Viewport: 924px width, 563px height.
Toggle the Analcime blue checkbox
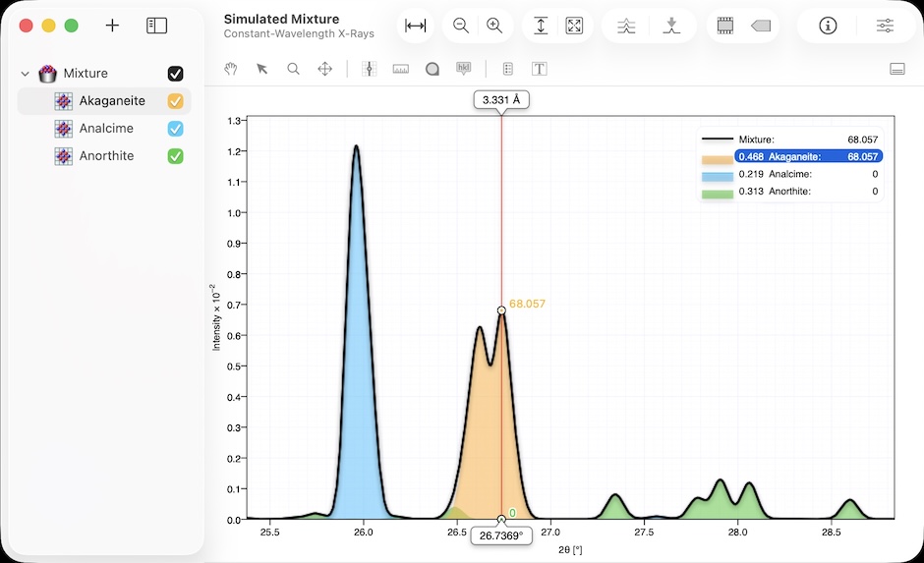176,129
